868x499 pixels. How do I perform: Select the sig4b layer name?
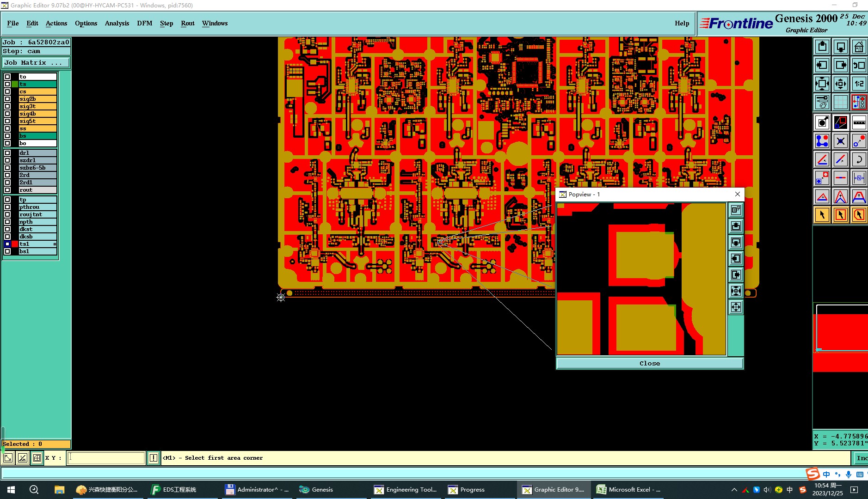point(37,114)
